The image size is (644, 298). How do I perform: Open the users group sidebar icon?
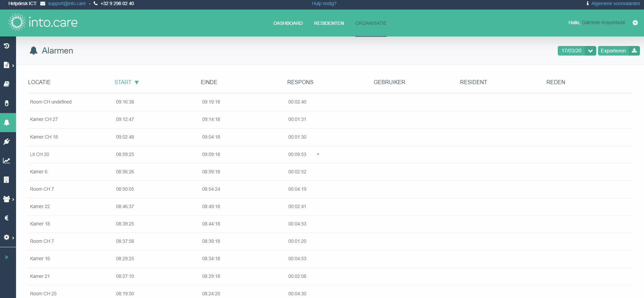tap(6, 199)
